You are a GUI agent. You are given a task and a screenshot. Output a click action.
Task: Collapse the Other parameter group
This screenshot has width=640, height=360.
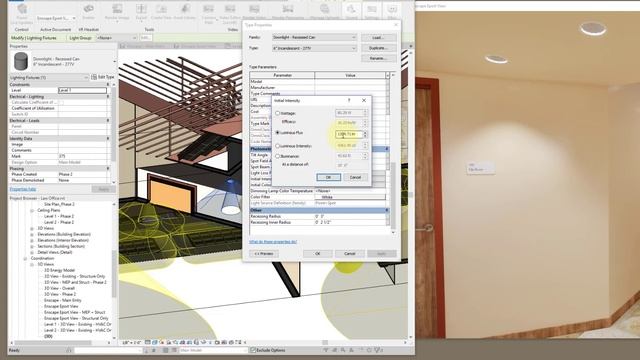[387, 210]
